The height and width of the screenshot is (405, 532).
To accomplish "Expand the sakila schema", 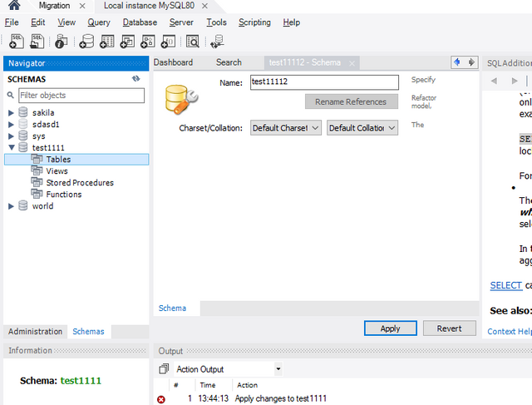I will (x=11, y=113).
